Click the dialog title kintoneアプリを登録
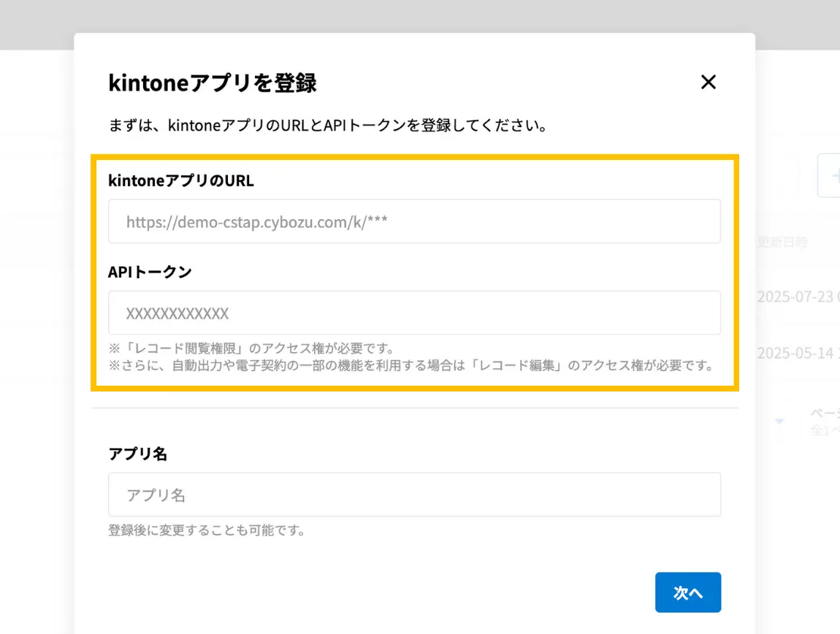840x634 pixels. [212, 83]
